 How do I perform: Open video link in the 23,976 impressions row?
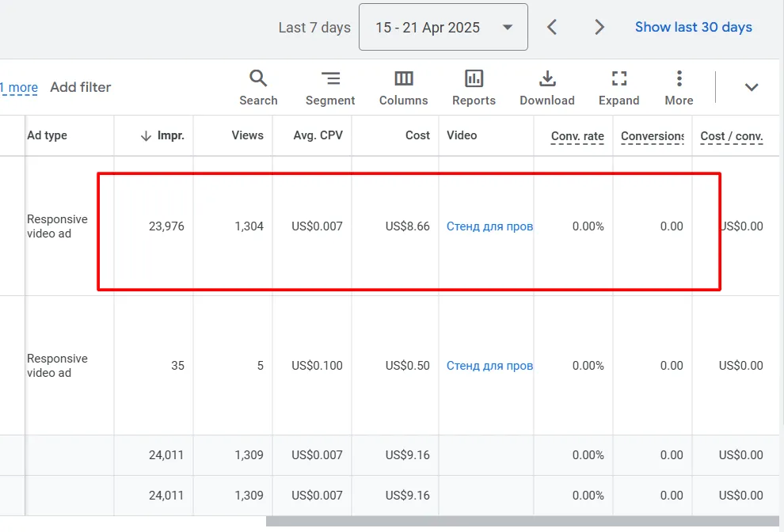[489, 226]
